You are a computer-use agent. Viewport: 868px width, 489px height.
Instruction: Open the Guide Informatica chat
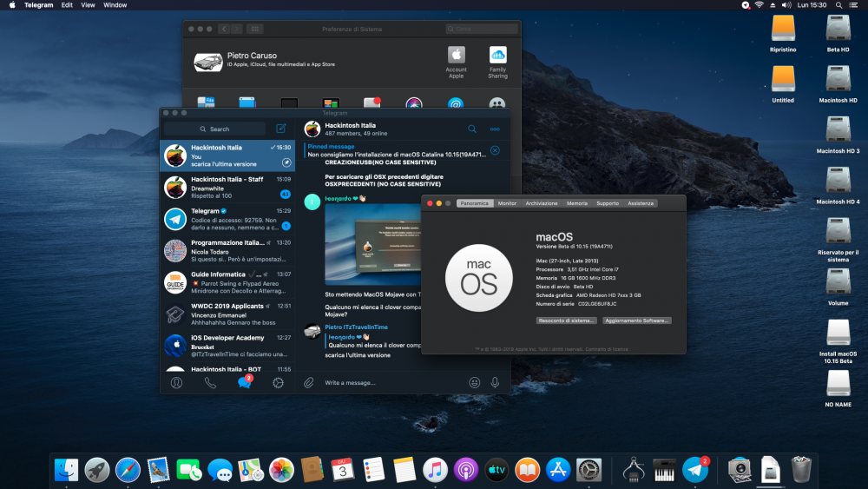tap(227, 282)
